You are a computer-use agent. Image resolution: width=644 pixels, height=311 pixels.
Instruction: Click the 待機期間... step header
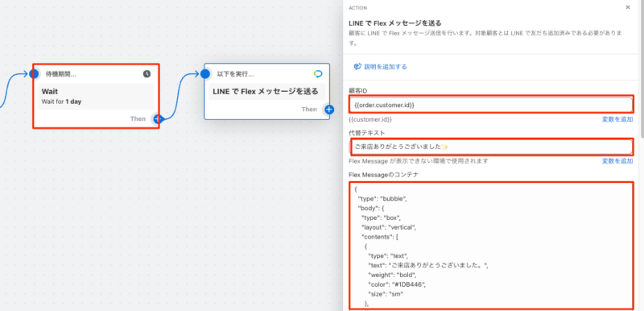tap(61, 74)
